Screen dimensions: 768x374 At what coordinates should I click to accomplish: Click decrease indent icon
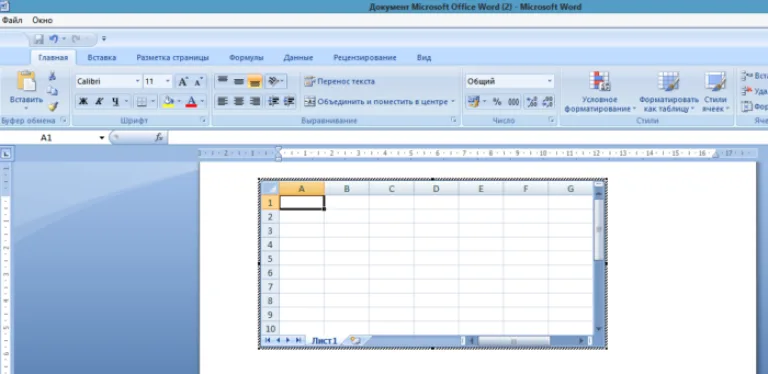point(273,101)
